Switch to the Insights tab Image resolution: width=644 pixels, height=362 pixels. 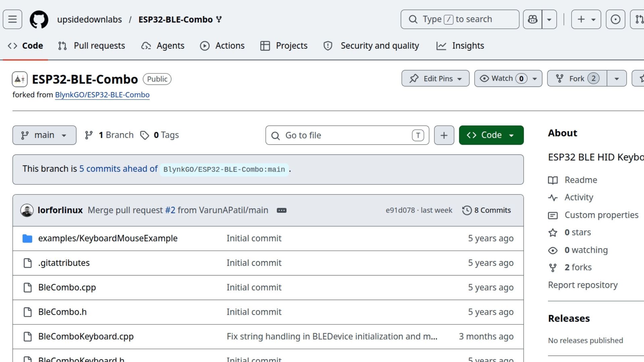460,46
